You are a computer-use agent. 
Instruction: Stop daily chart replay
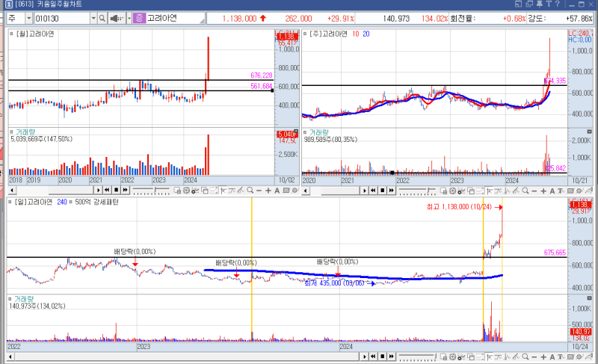382,357
